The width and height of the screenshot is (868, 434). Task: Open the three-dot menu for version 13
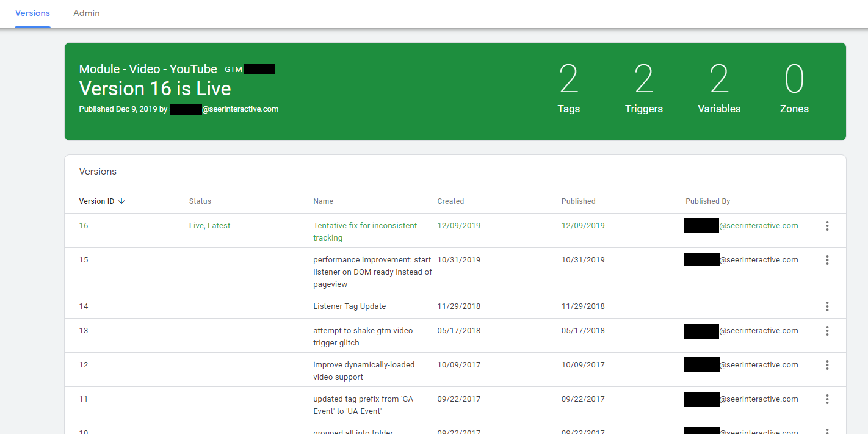click(827, 331)
